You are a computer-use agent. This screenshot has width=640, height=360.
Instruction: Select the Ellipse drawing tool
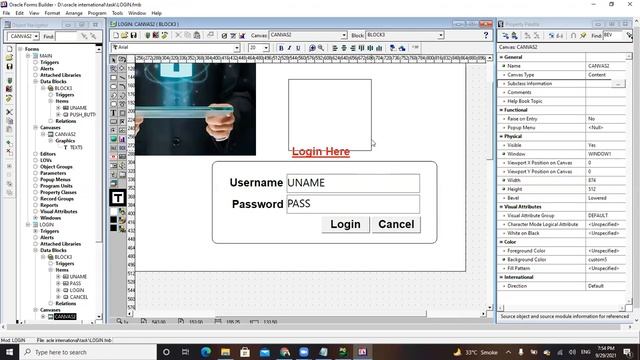point(113,87)
